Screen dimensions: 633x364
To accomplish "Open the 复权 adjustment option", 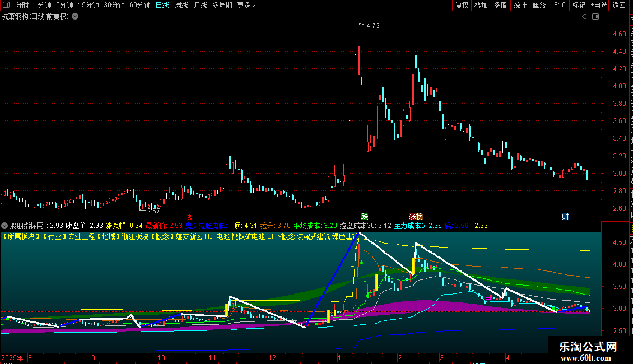I will (x=462, y=5).
